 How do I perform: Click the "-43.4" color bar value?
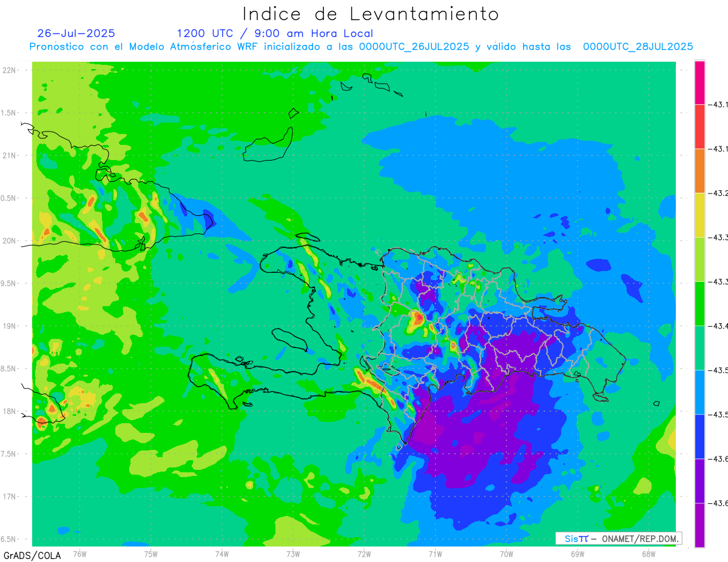pos(720,326)
